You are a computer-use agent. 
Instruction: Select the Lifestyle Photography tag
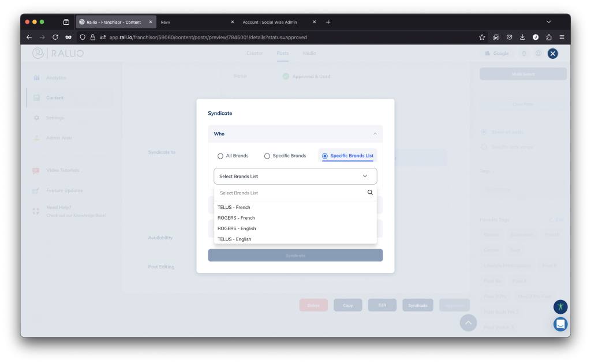tap(507, 266)
